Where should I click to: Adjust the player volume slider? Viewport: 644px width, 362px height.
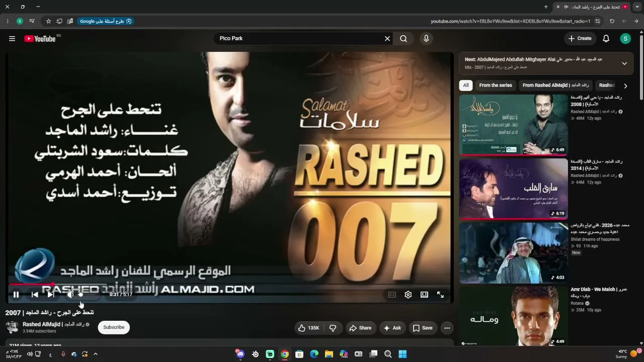(x=88, y=295)
